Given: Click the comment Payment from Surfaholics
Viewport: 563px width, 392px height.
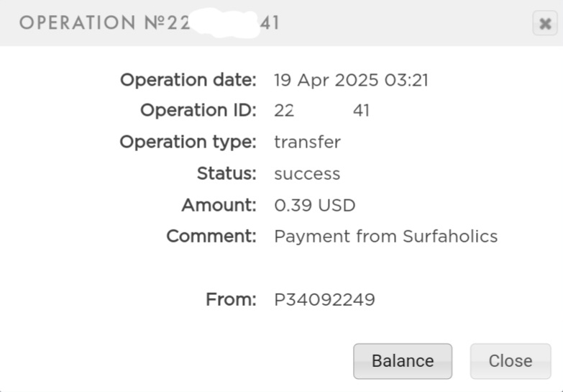Looking at the screenshot, I should [385, 237].
